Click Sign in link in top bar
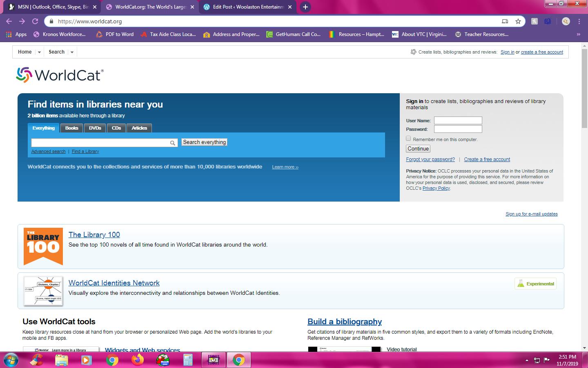This screenshot has width=588, height=368. pyautogui.click(x=508, y=52)
